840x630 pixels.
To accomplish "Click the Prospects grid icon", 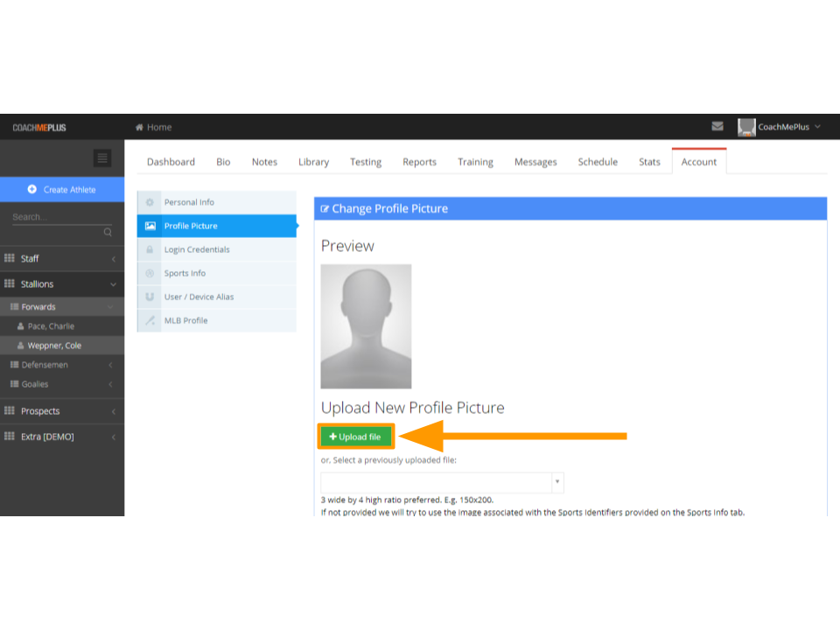I will 9,410.
